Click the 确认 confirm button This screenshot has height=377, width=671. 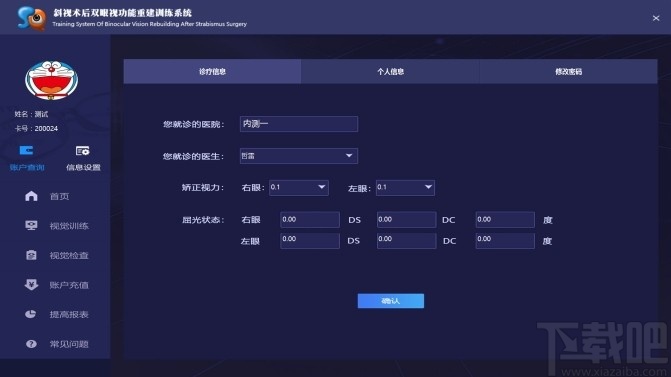point(391,301)
